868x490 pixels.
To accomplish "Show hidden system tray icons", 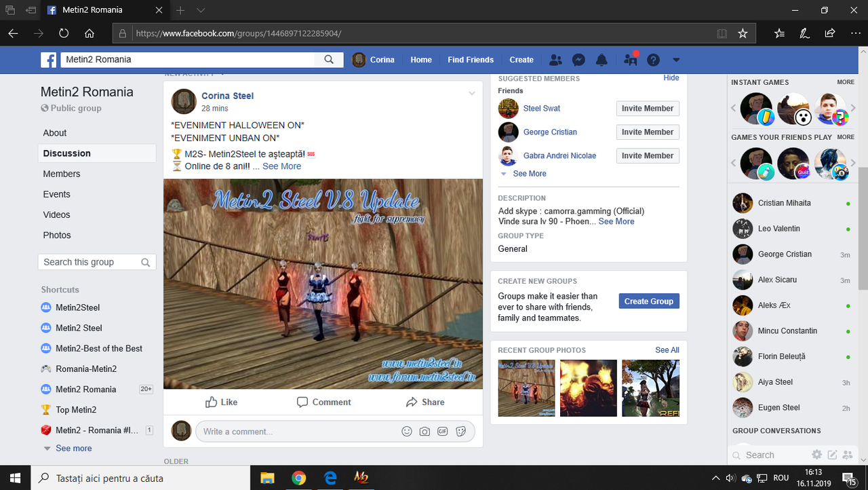I will pos(716,478).
